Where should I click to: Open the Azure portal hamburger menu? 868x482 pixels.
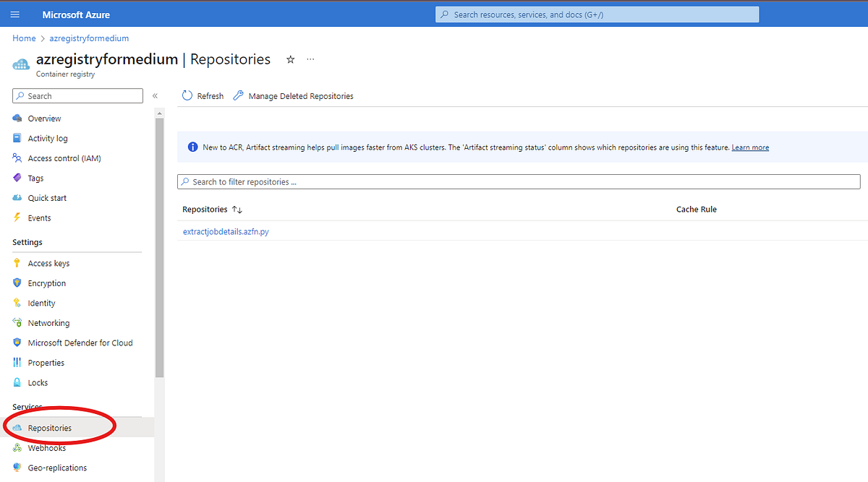[14, 14]
